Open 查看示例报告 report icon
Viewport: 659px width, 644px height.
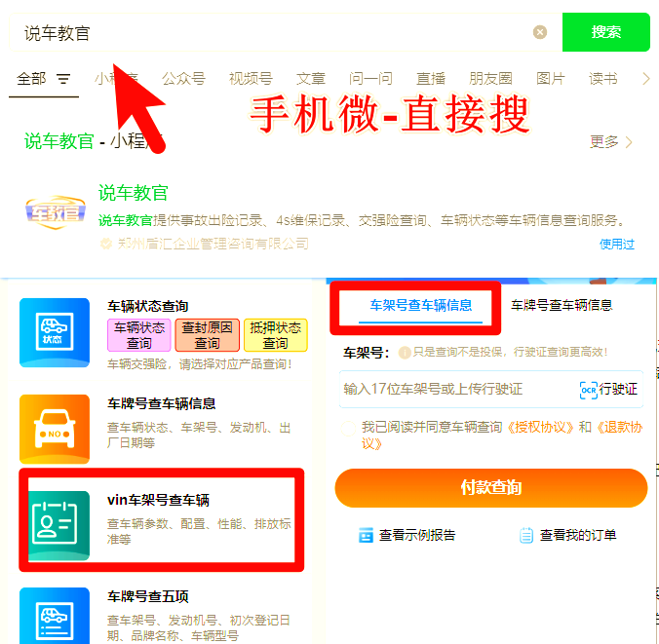click(x=366, y=535)
